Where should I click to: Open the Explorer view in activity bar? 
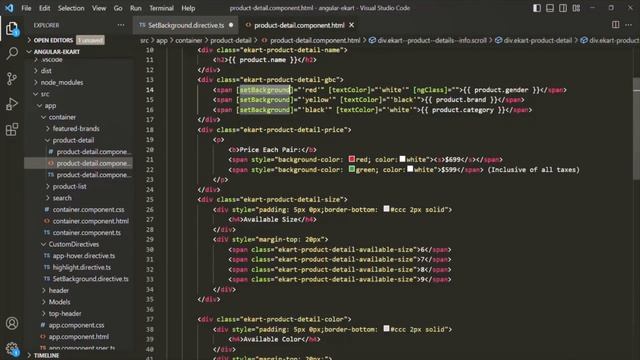(12, 29)
